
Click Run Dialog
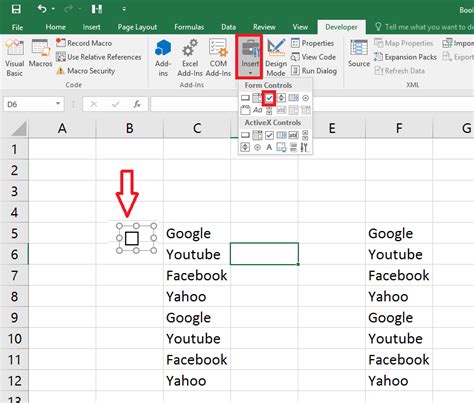coord(314,71)
